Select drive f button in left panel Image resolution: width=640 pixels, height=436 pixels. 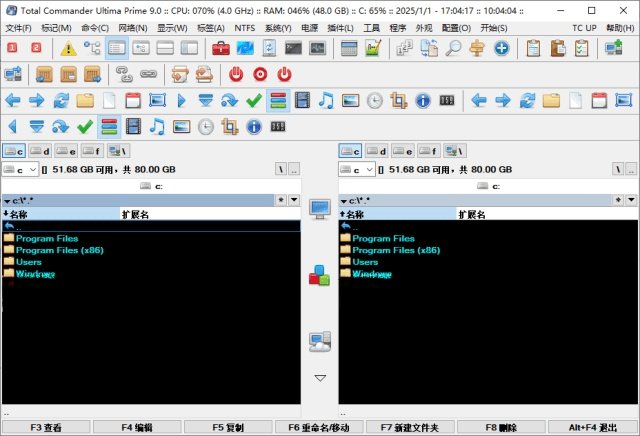[x=92, y=151]
